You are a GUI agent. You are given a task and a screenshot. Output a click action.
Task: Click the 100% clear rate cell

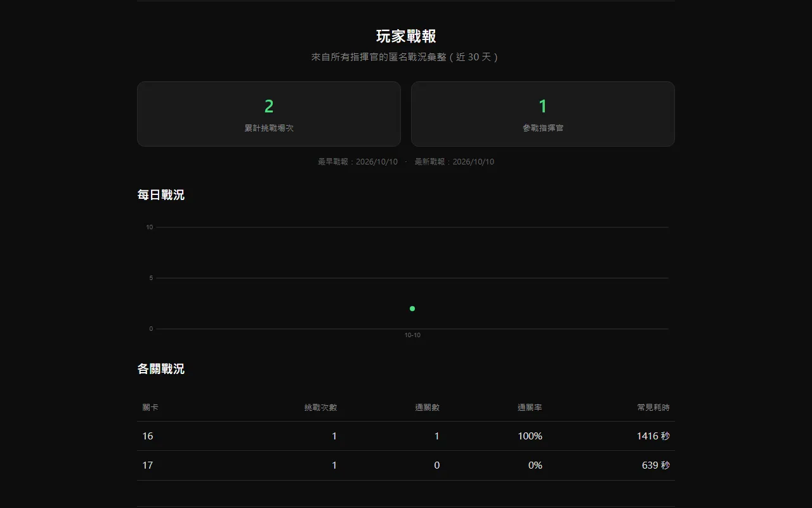(530, 436)
